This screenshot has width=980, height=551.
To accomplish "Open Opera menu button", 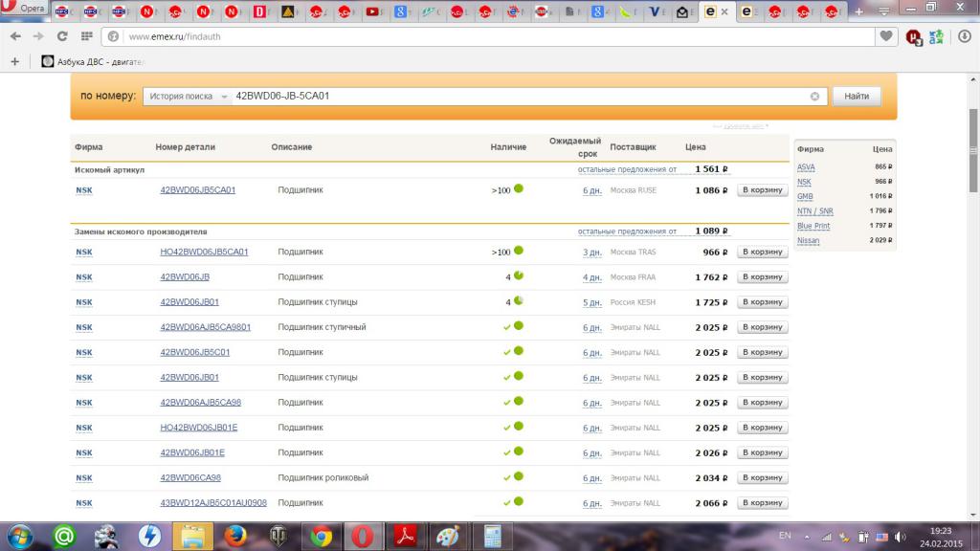I will click(24, 8).
